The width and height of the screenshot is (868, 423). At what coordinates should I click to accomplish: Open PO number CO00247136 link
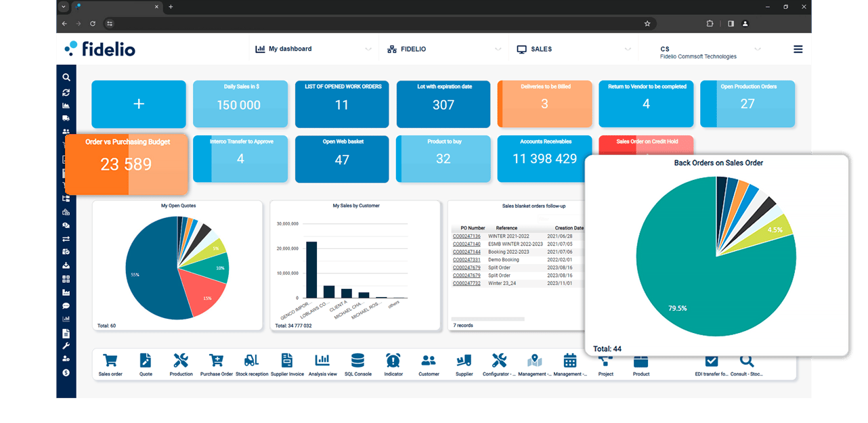tap(466, 236)
